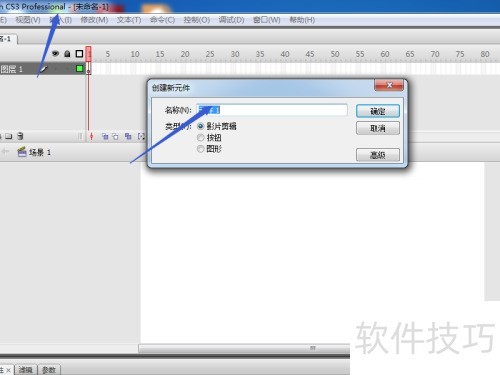Click the 高级 button in the dialog
This screenshot has width=500, height=375.
[x=378, y=155]
